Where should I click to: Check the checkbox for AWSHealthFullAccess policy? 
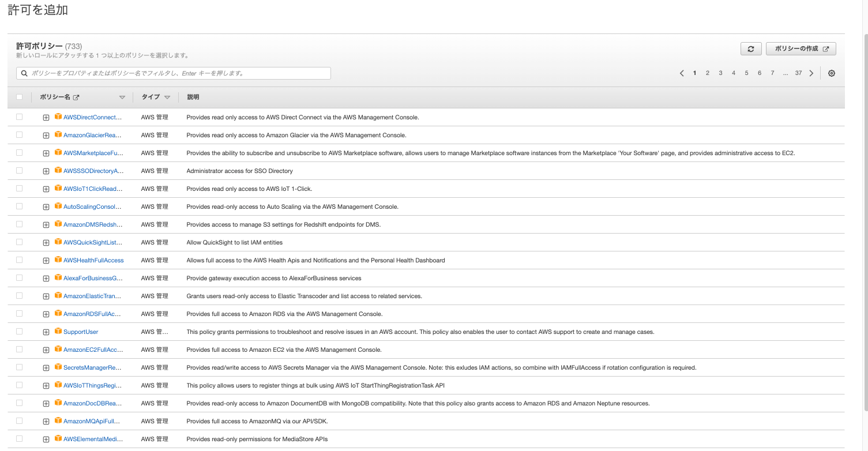[x=19, y=260]
